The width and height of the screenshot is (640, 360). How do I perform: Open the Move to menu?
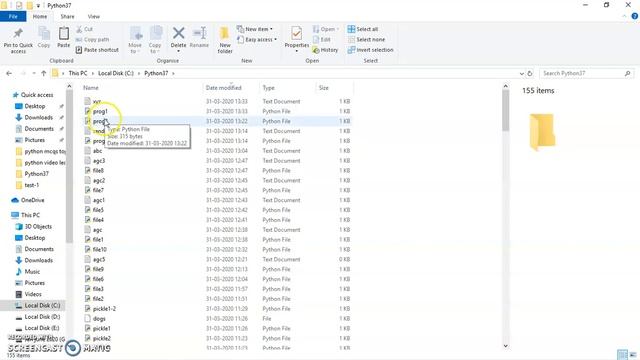pyautogui.click(x=135, y=40)
